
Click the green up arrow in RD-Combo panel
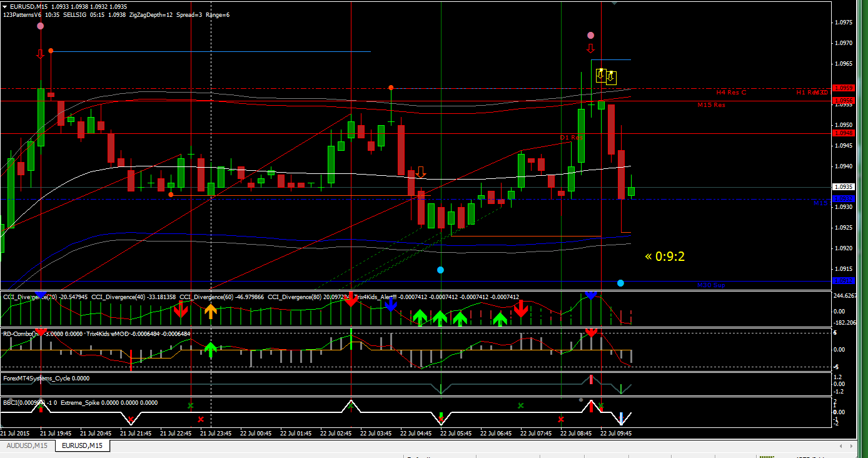tap(211, 349)
